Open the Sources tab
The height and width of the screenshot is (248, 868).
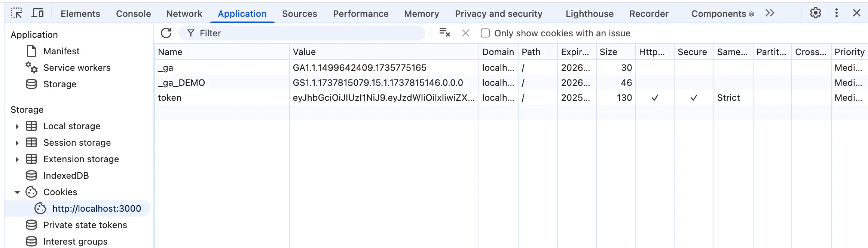pyautogui.click(x=300, y=14)
